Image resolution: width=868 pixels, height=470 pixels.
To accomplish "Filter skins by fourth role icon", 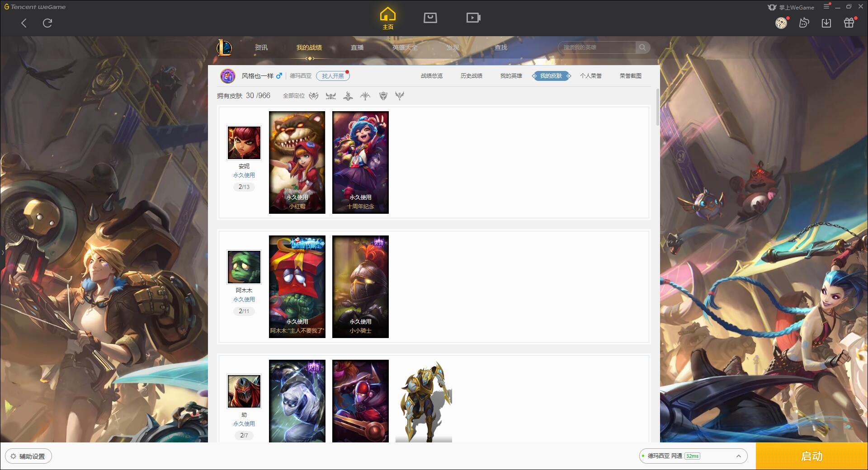I will click(365, 96).
